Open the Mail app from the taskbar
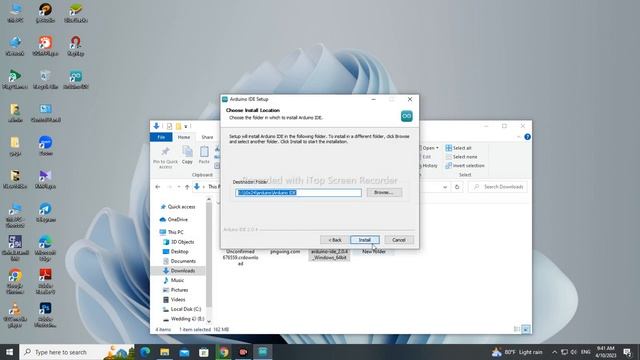Screen dimensions: 640x360 [184, 352]
